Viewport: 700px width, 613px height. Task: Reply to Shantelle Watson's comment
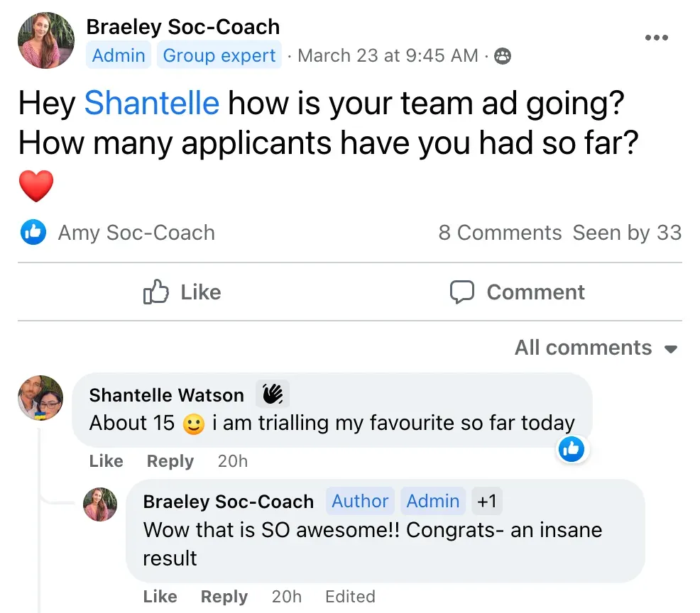pyautogui.click(x=170, y=461)
